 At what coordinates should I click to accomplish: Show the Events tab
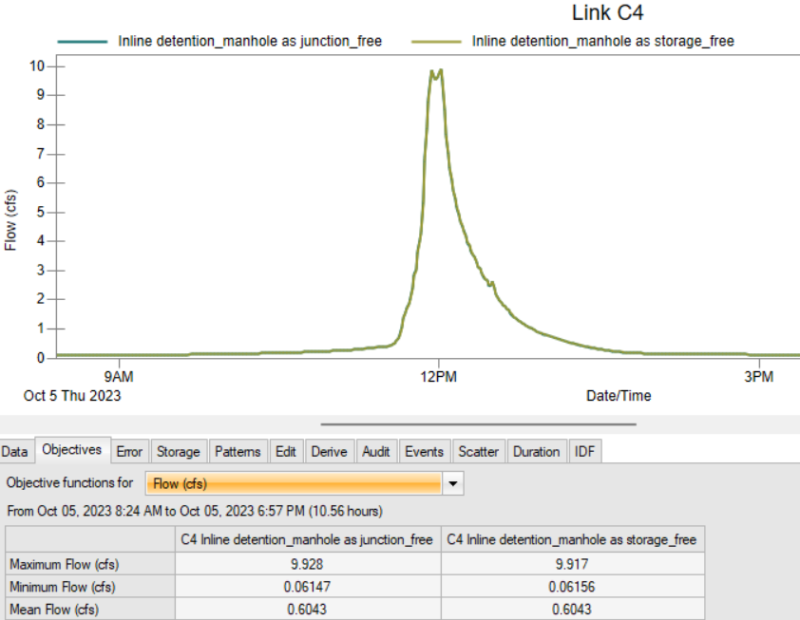click(424, 452)
